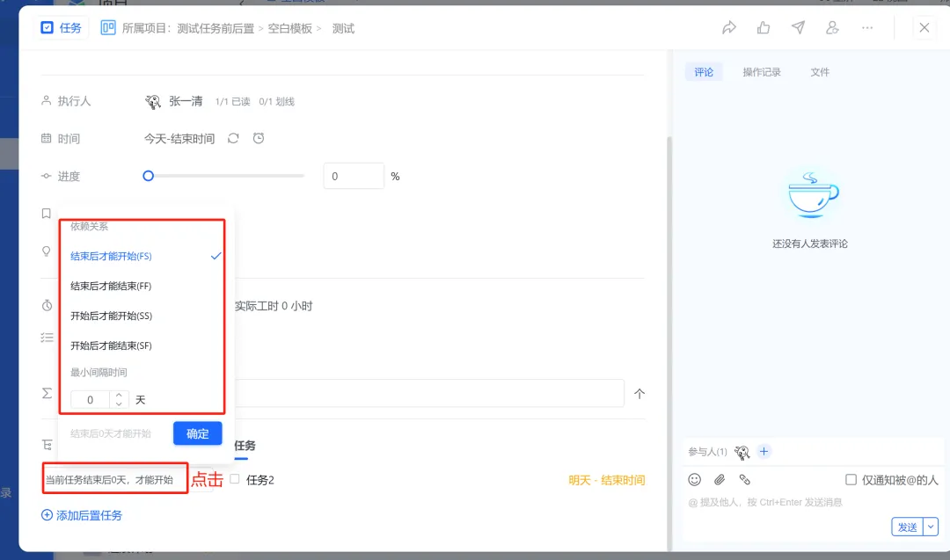Click the 确定 confirm button
The image size is (950, 560).
[198, 433]
